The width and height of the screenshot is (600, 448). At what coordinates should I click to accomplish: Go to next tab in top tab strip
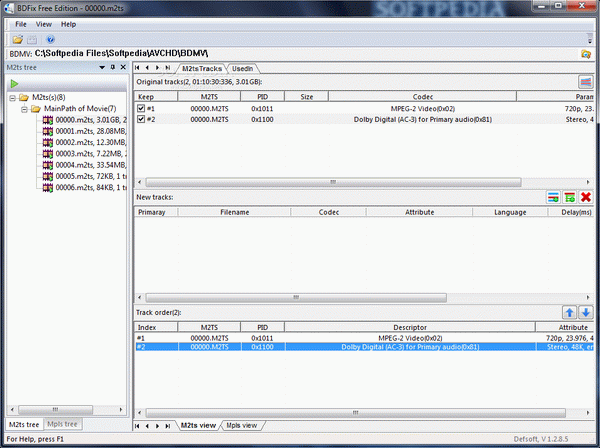click(x=157, y=68)
